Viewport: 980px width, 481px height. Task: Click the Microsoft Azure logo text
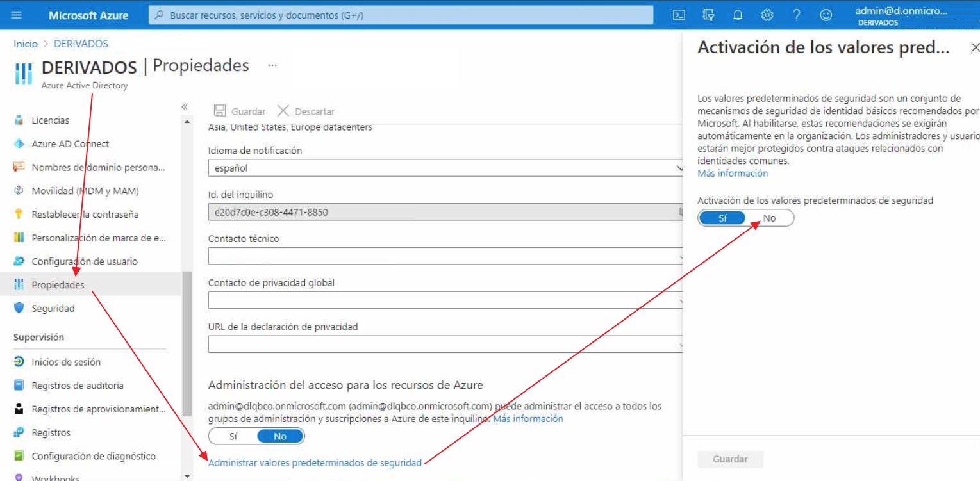88,15
